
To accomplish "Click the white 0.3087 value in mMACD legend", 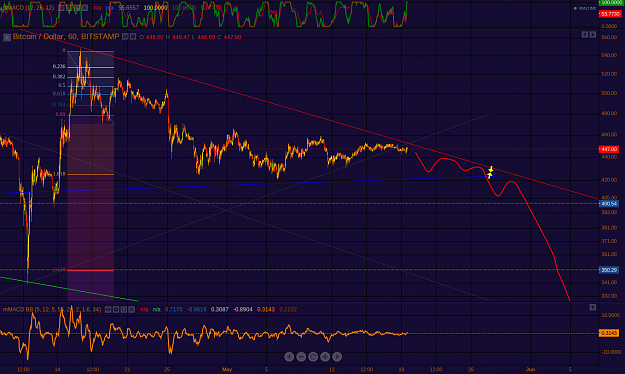I will point(220,309).
